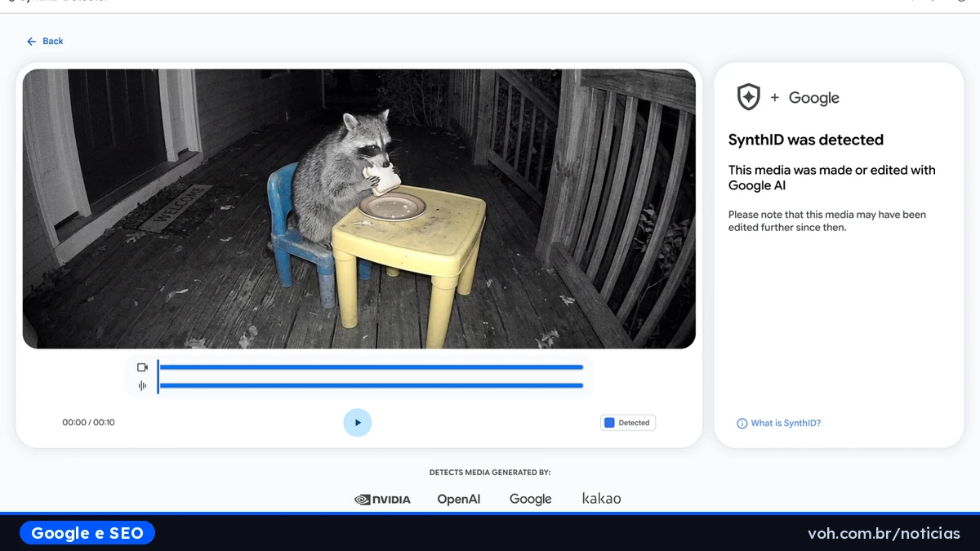
Task: Click the NVIDIA logo
Action: (x=382, y=500)
